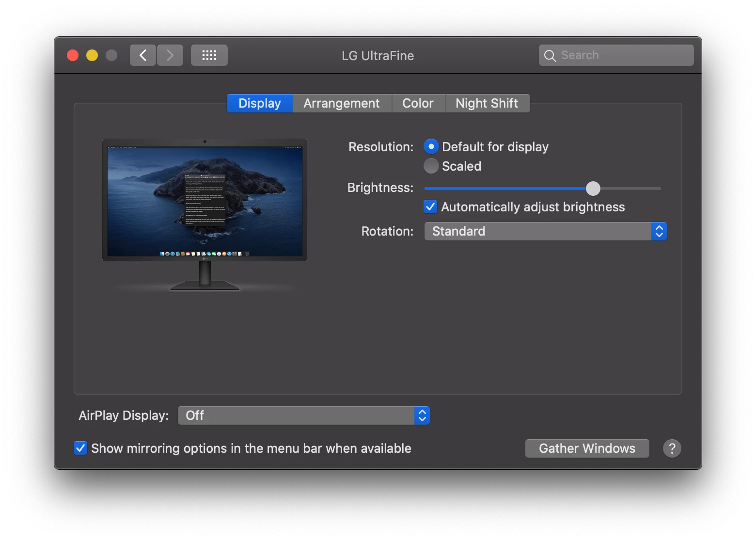Open the Arrangement tab
Image resolution: width=756 pixels, height=541 pixels.
(x=342, y=103)
